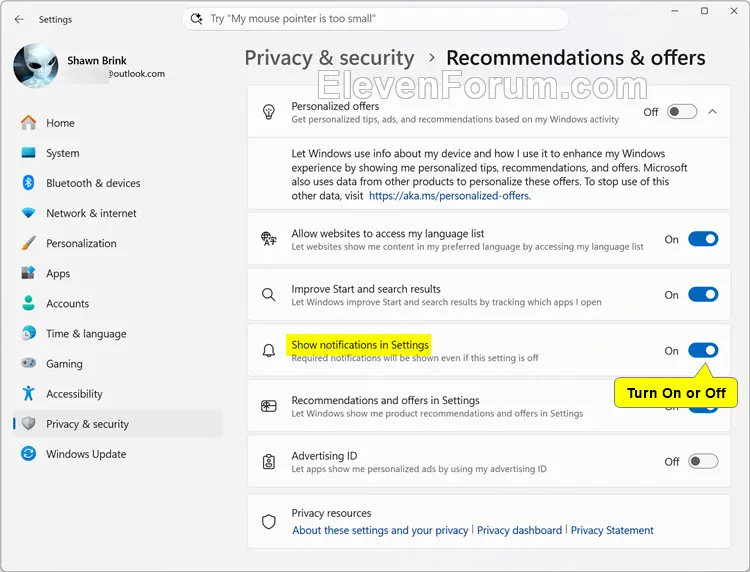Go to Accessibility settings
The height and width of the screenshot is (572, 750).
pos(119,394)
